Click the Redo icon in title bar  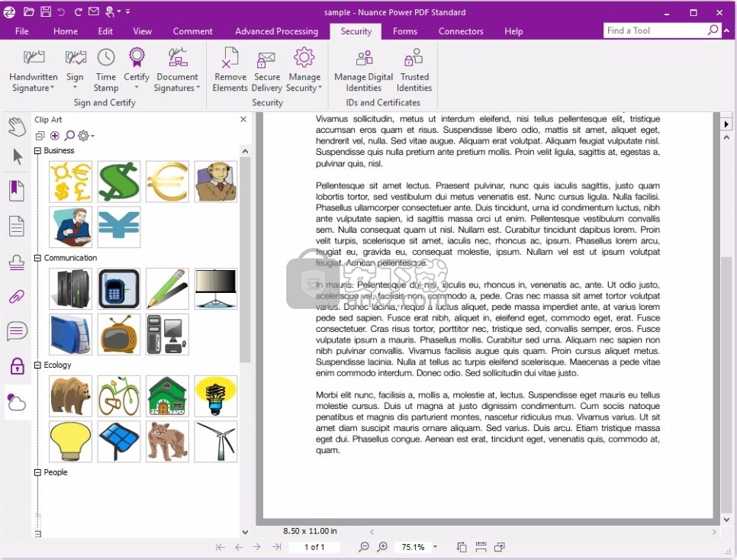pos(78,11)
